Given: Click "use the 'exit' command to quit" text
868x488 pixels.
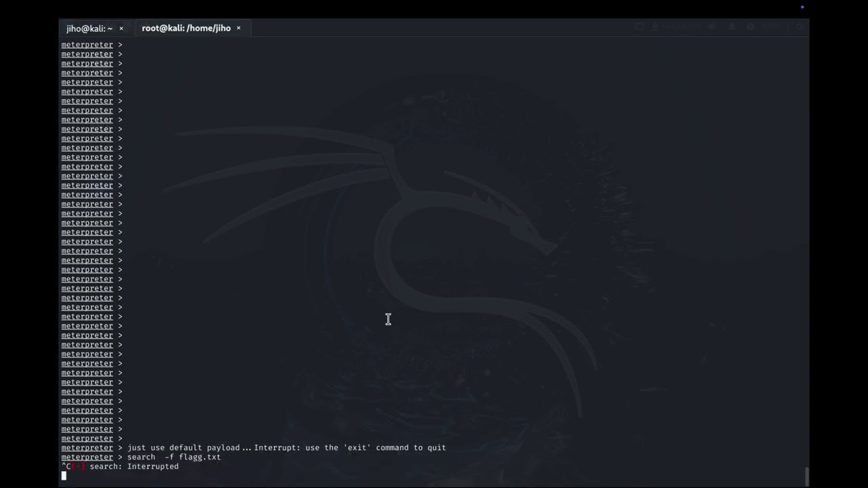Looking at the screenshot, I should click(376, 448).
